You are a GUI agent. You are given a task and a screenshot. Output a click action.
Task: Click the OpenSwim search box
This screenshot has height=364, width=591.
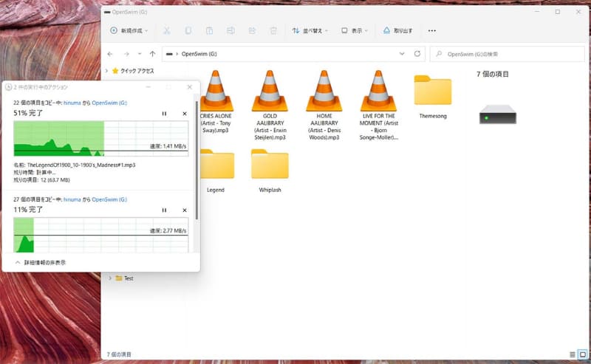(x=508, y=54)
